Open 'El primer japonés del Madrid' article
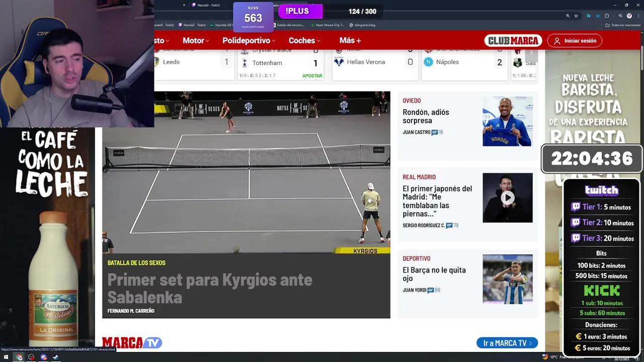 pos(437,201)
